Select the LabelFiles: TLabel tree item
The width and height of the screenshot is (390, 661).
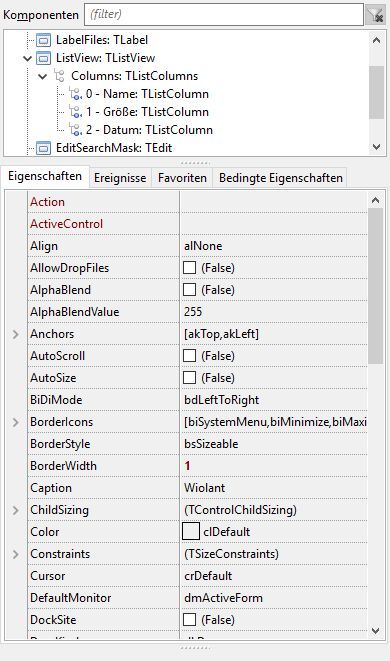coord(102,40)
